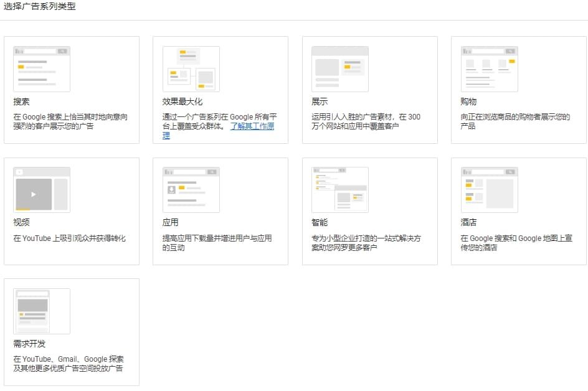This screenshot has height=391, width=588.
Task: Open the 了解其工作原理 link
Action: point(252,125)
